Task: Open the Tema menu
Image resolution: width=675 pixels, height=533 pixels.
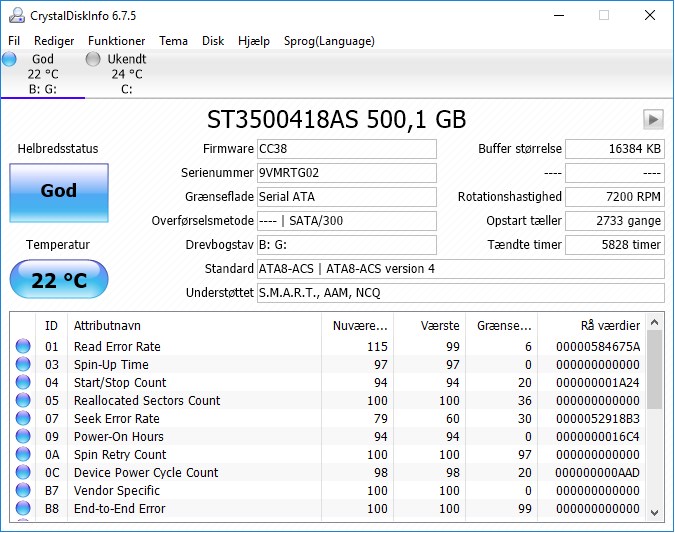Action: click(173, 41)
